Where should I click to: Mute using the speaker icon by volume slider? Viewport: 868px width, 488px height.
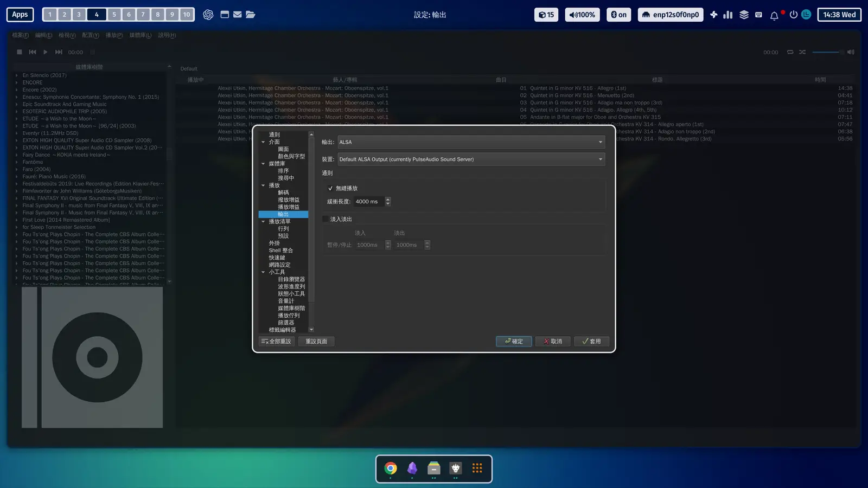[851, 52]
